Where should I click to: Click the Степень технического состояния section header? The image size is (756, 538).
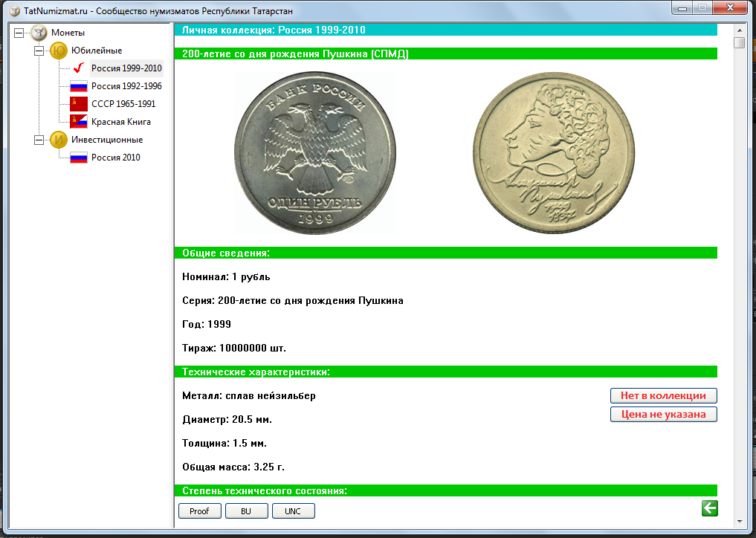[x=446, y=490]
